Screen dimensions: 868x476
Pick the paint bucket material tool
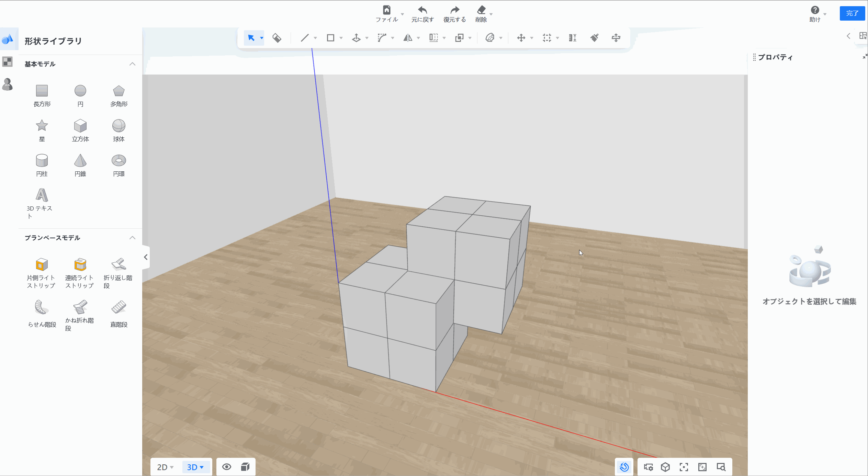[x=277, y=38]
